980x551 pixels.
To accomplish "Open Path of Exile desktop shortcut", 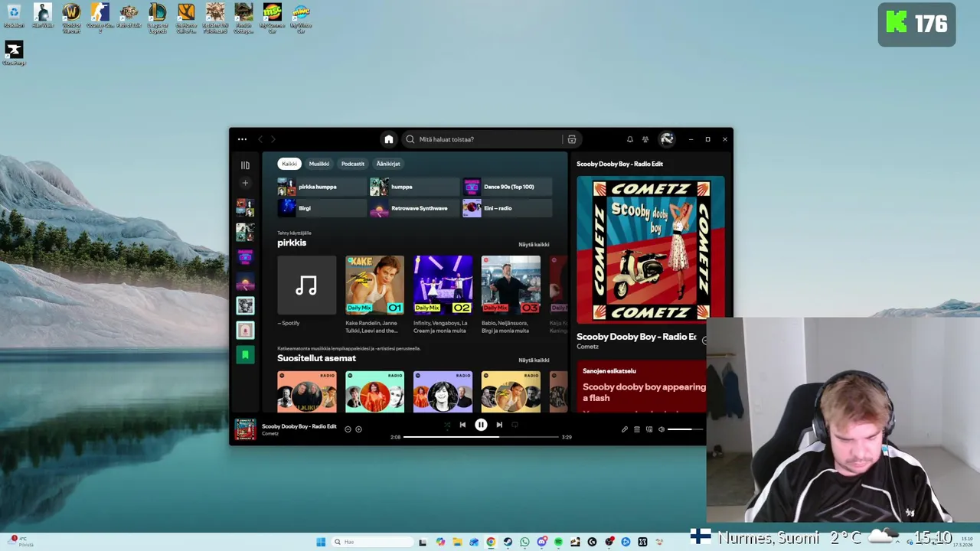I will click(x=129, y=17).
